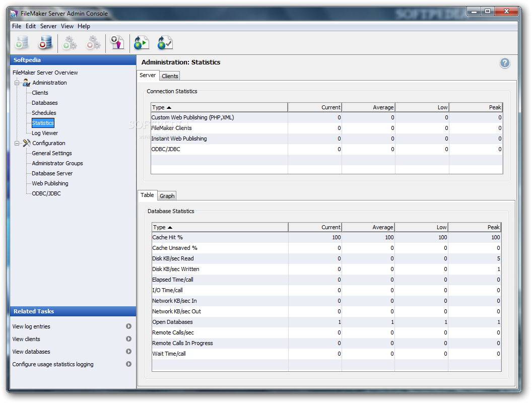Sort Database Statistics by Current column

315,227
